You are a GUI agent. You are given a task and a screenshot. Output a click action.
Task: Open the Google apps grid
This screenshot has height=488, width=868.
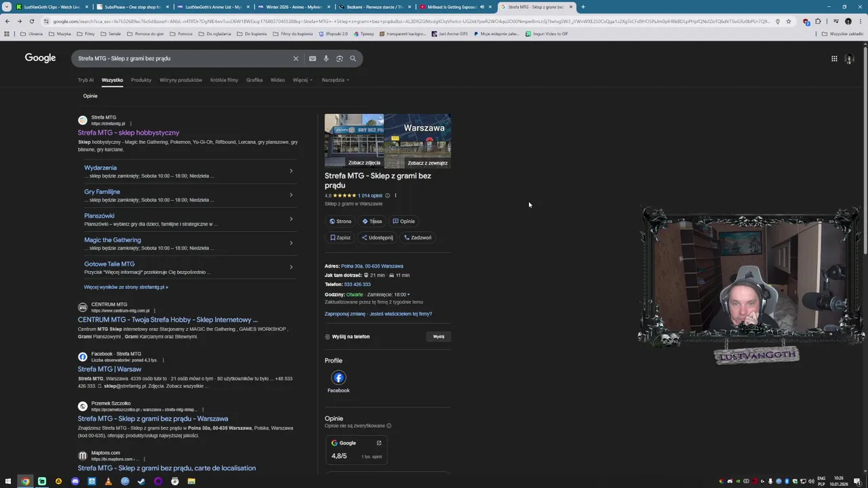point(834,58)
